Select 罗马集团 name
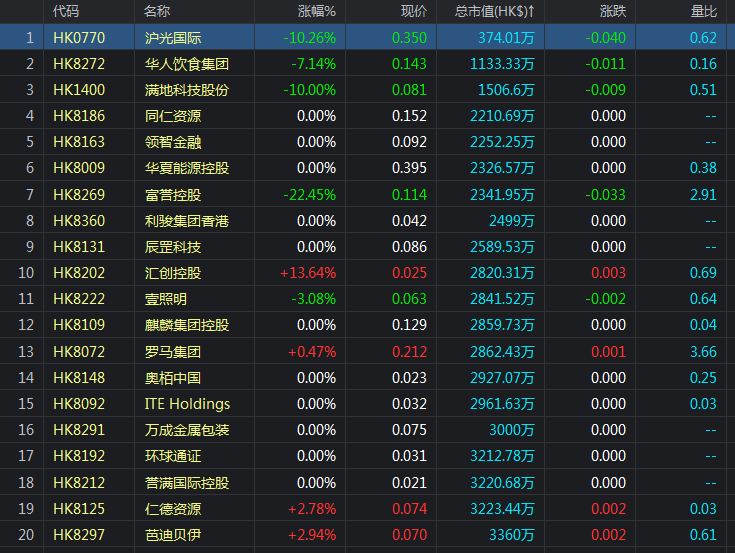Screen dimensions: 735x553 [x=173, y=351]
